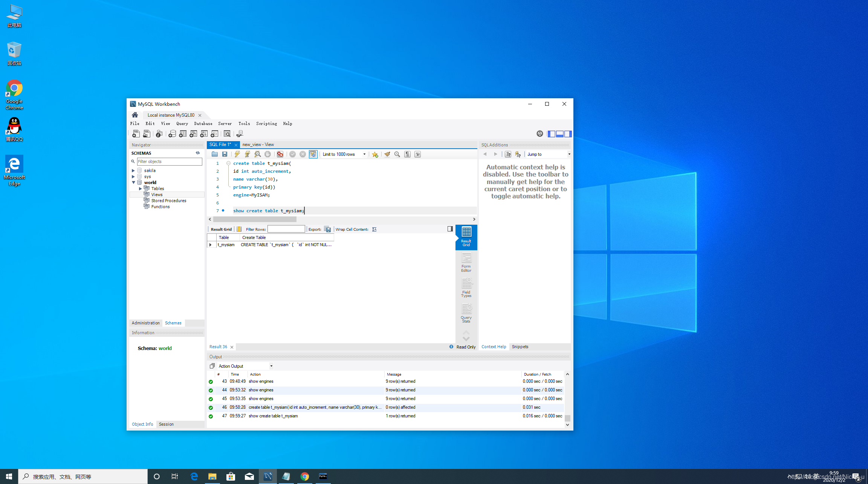Click the Beautify query broom icon

pos(387,154)
